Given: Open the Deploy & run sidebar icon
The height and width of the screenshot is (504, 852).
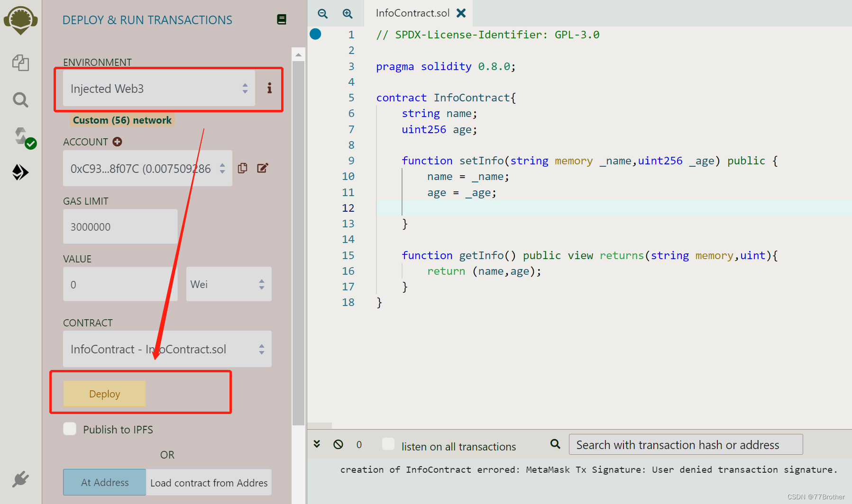Looking at the screenshot, I should [x=20, y=172].
